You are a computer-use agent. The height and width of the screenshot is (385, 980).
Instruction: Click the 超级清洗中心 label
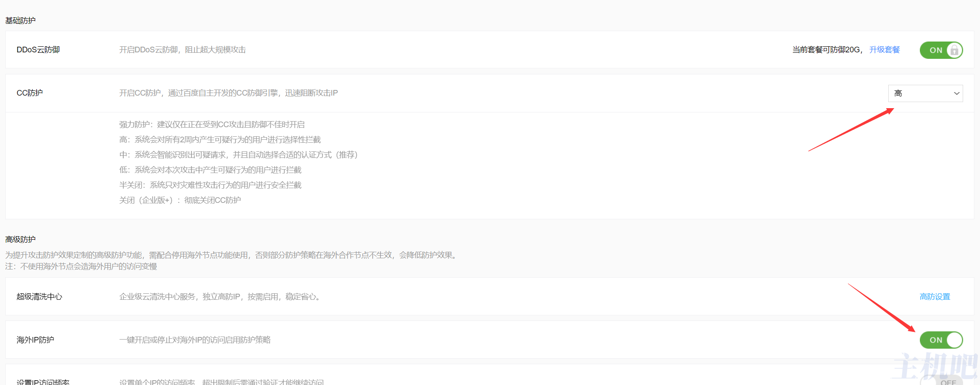[39, 297]
